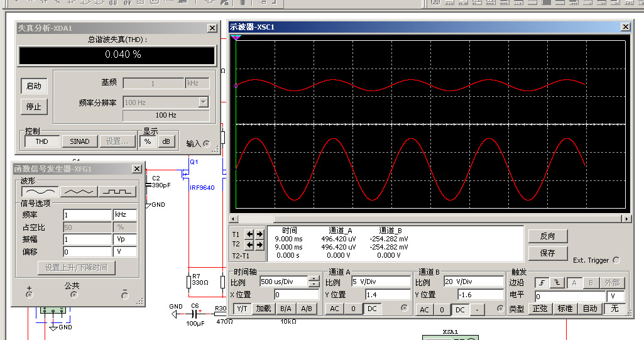The width and height of the screenshot is (644, 340).
Task: Show distortion result in dB
Action: [166, 141]
